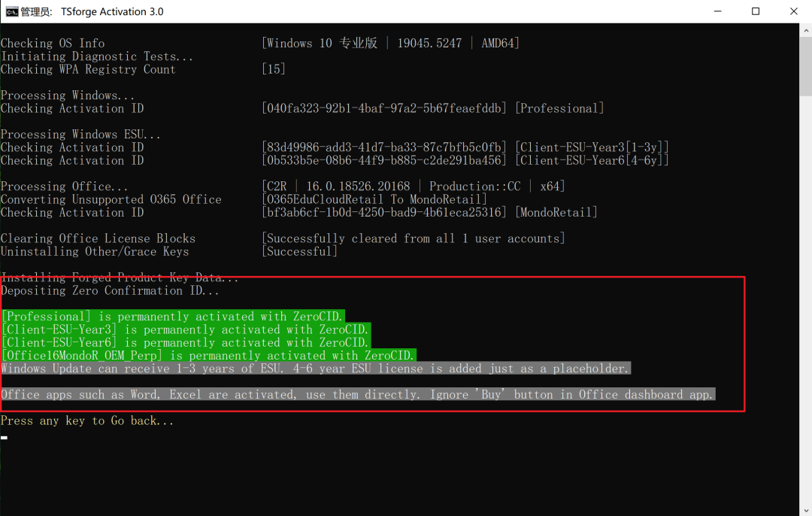Click activation ID 'bf3ab6cf-1b0d-4250-bad9-4b61eca25316'
This screenshot has width=812, height=516.
[x=383, y=212]
